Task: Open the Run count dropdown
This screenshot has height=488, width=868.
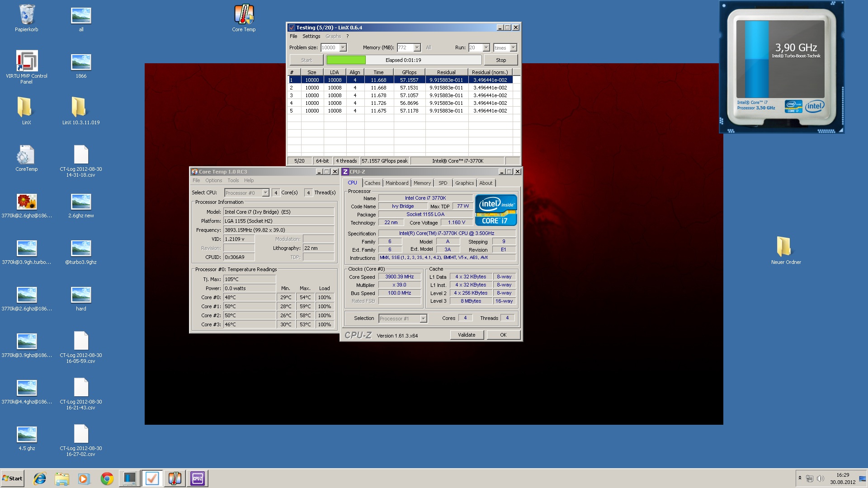Action: 486,48
